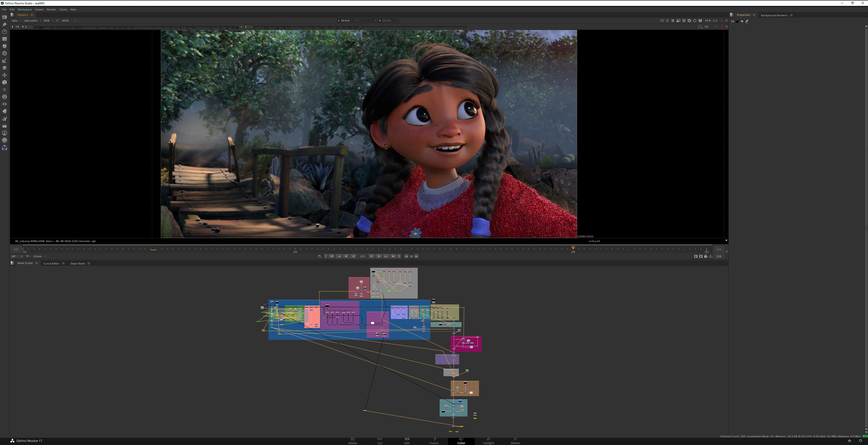
Task: Toggle the IP input process button
Action: pyautogui.click(x=57, y=21)
